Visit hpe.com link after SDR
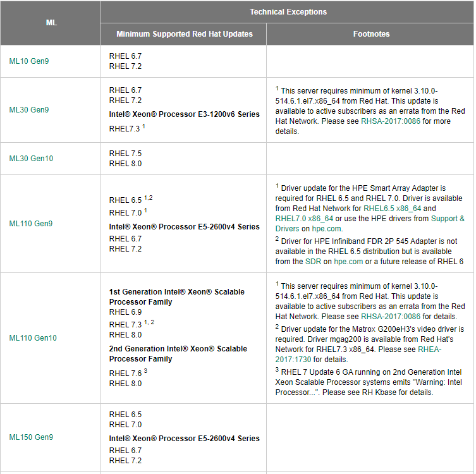Viewport: 476px width, 474px height. (348, 261)
